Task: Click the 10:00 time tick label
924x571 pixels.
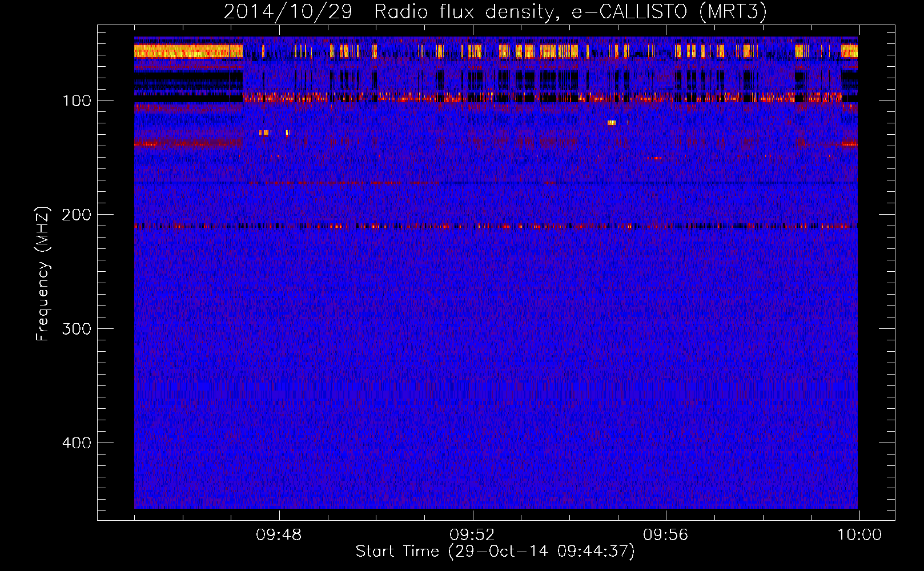Action: [859, 535]
